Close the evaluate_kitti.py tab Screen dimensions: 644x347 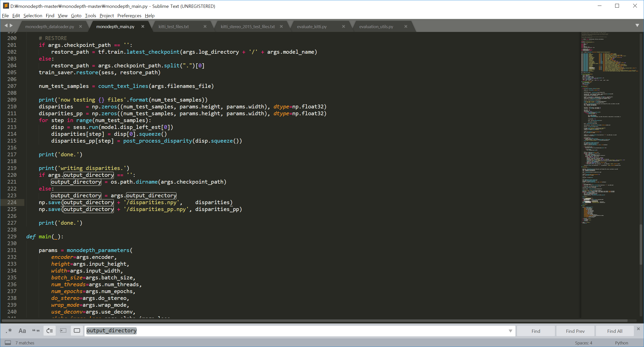(343, 27)
